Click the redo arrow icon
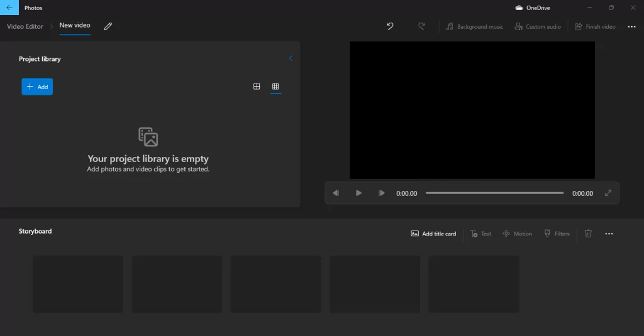Screen dimensions: 644x336 coord(421,26)
